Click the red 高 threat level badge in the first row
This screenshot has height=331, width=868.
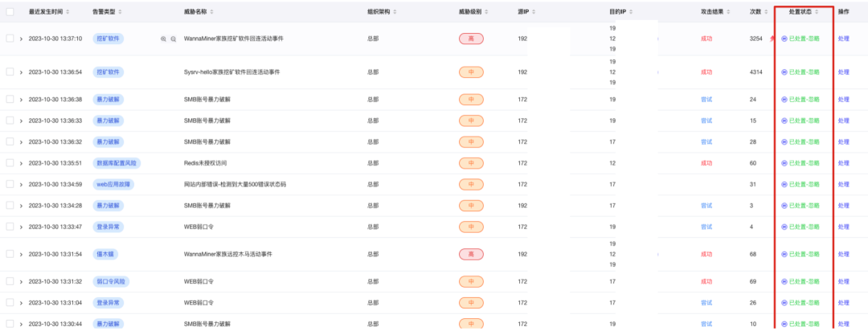(471, 39)
